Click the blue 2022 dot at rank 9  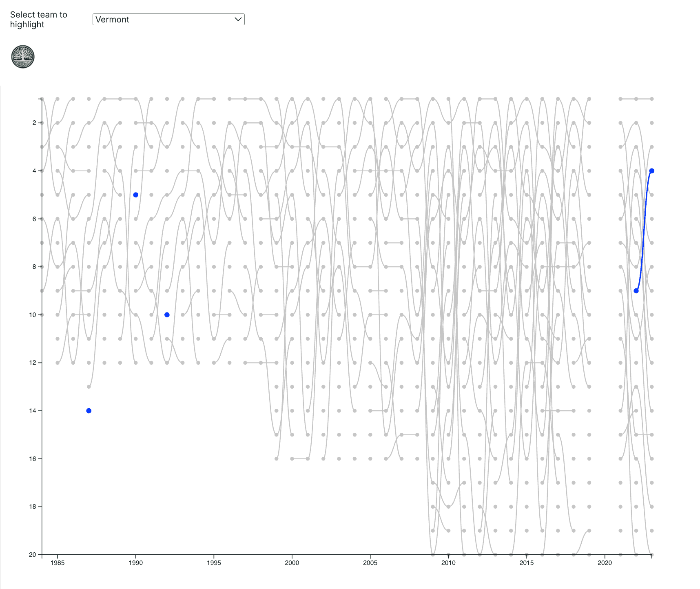(636, 291)
